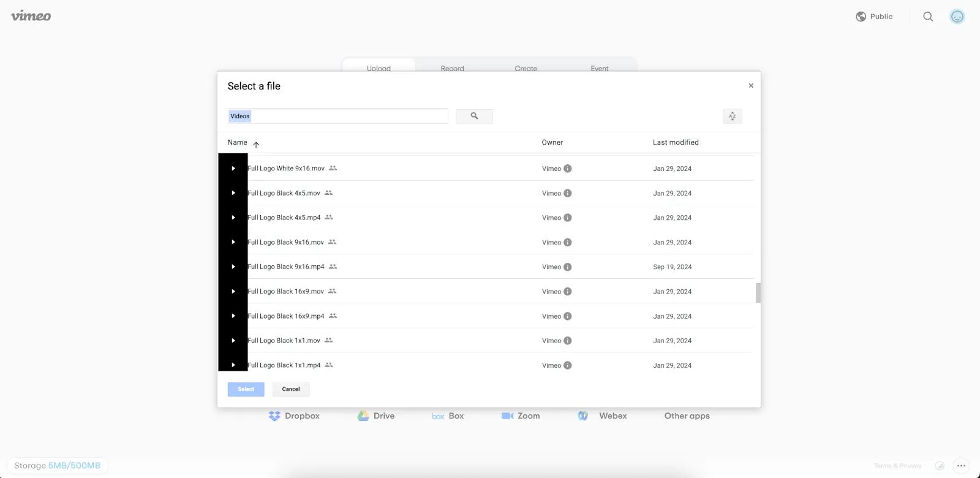Screen dimensions: 980x478
Task: Click shared icon beside Full Logo Black 9x16.mov
Action: (x=333, y=241)
